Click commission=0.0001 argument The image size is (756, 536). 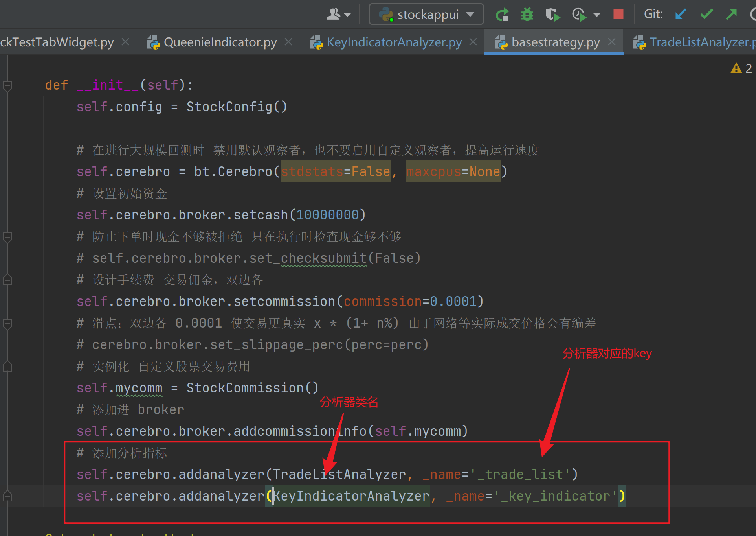pyautogui.click(x=410, y=302)
